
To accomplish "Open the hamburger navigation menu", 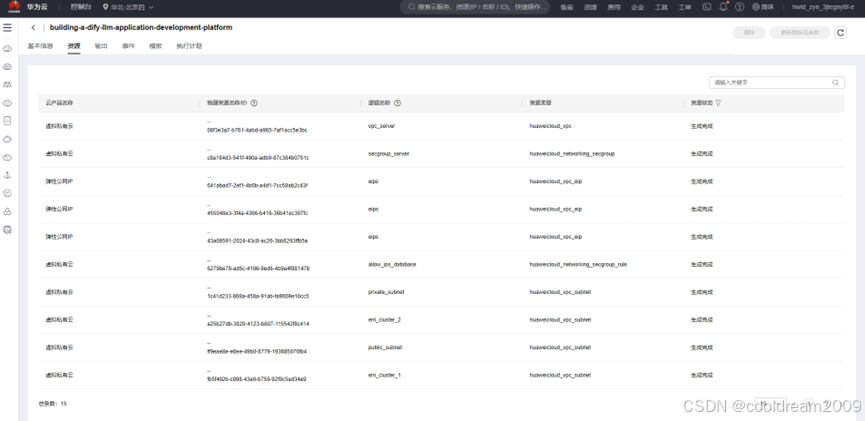I will [x=7, y=28].
